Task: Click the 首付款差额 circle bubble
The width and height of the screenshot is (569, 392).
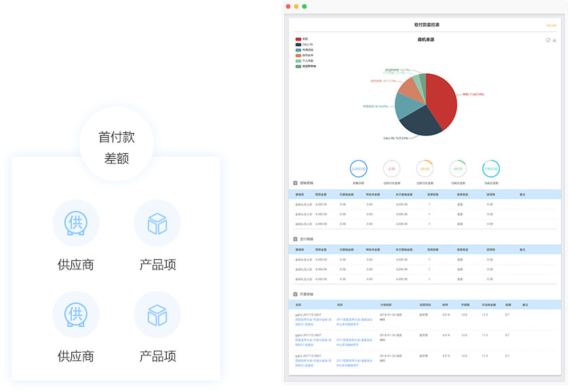Action: pos(117,146)
